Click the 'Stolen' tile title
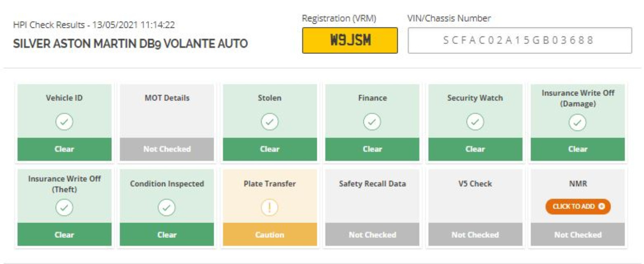Image resolution: width=644 pixels, height=264 pixels. 270,98
